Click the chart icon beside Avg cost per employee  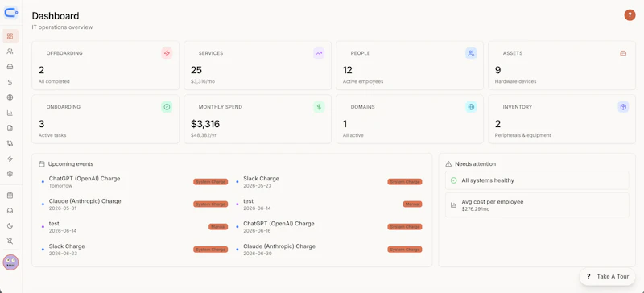click(x=454, y=205)
